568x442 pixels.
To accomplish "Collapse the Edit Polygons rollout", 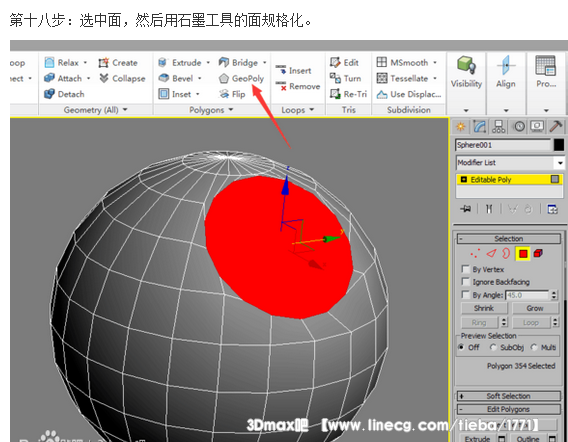I will tap(509, 409).
